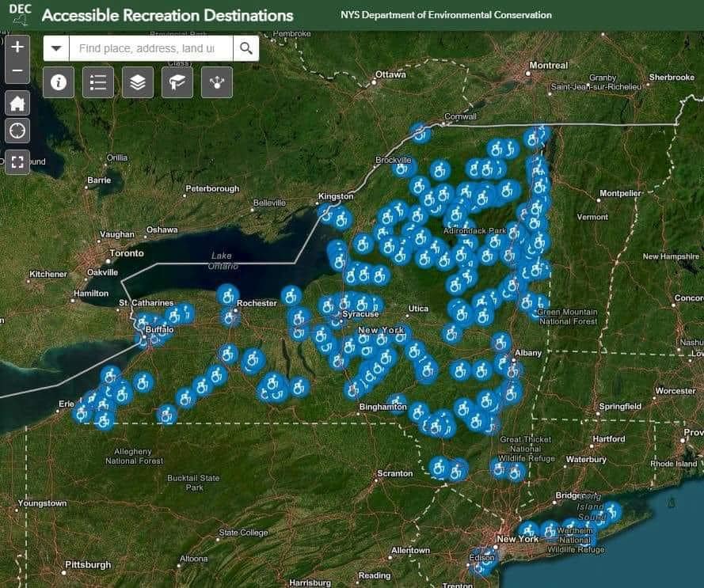Screen dimensions: 704x588
Task: Return to the default map extent (home)
Action: pyautogui.click(x=17, y=103)
